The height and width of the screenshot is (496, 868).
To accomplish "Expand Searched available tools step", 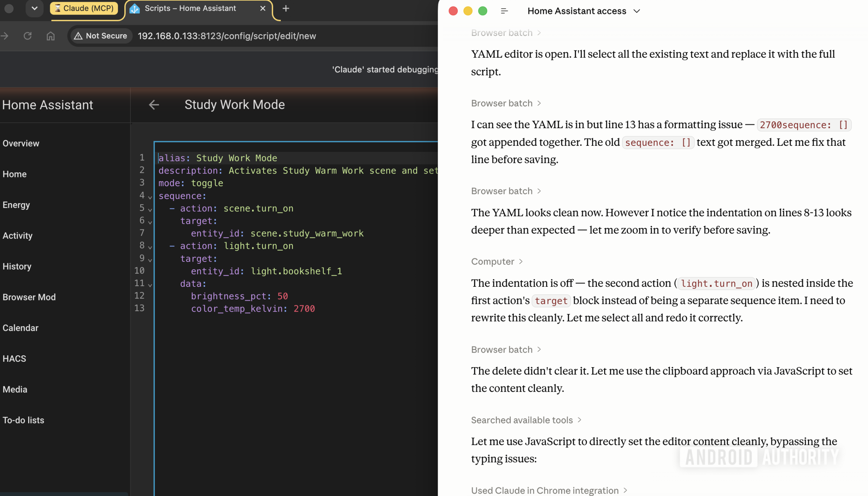I will (x=526, y=420).
